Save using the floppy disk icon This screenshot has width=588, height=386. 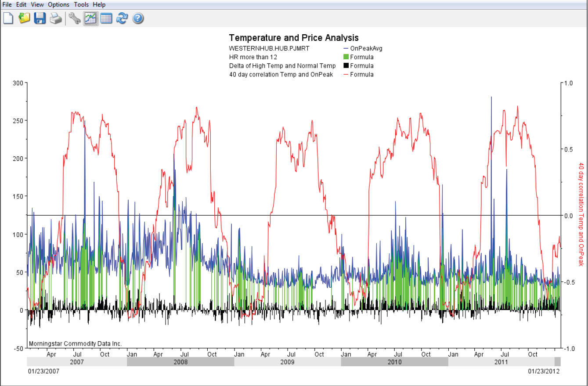coord(40,18)
